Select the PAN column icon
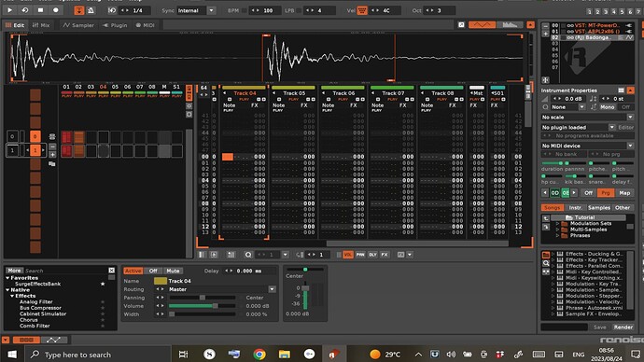This screenshot has width=644, height=362. [360, 255]
